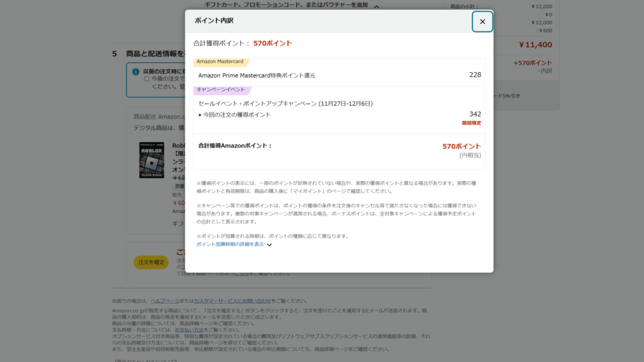644x362 pixels.
Task: Click the blue info icon in notice box
Action: pos(136,72)
